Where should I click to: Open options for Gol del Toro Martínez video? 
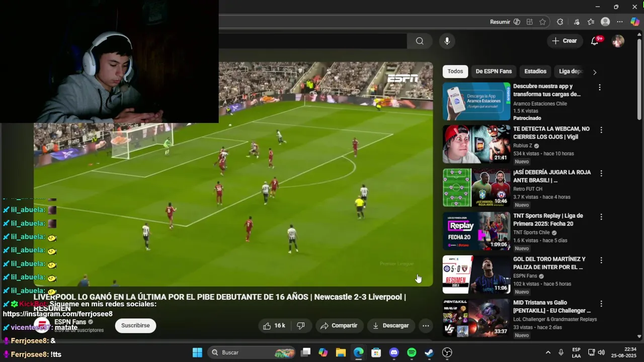point(601,260)
